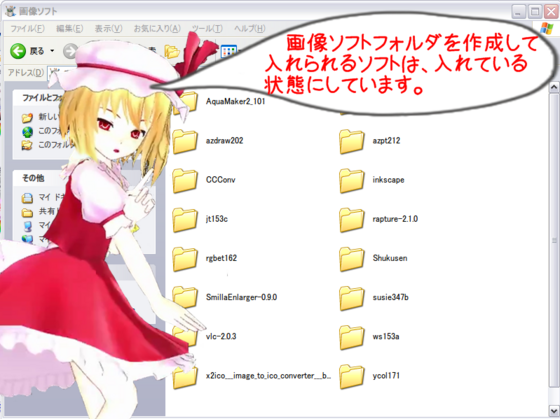The height and width of the screenshot is (419, 560).
Task: Select the ws153a folder name text
Action: (x=386, y=336)
